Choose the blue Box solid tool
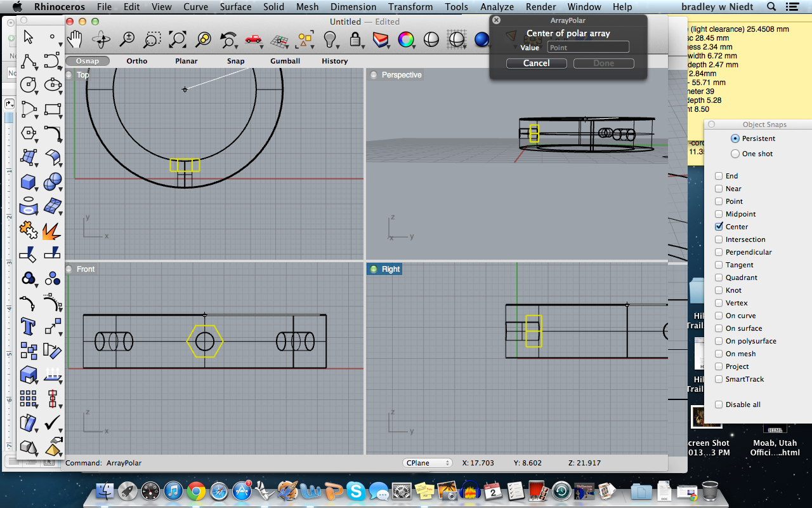 pyautogui.click(x=28, y=182)
